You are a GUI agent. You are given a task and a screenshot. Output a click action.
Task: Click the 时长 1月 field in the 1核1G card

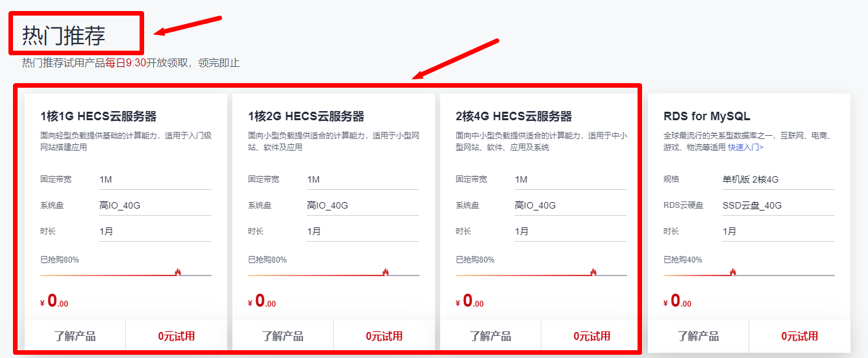155,231
